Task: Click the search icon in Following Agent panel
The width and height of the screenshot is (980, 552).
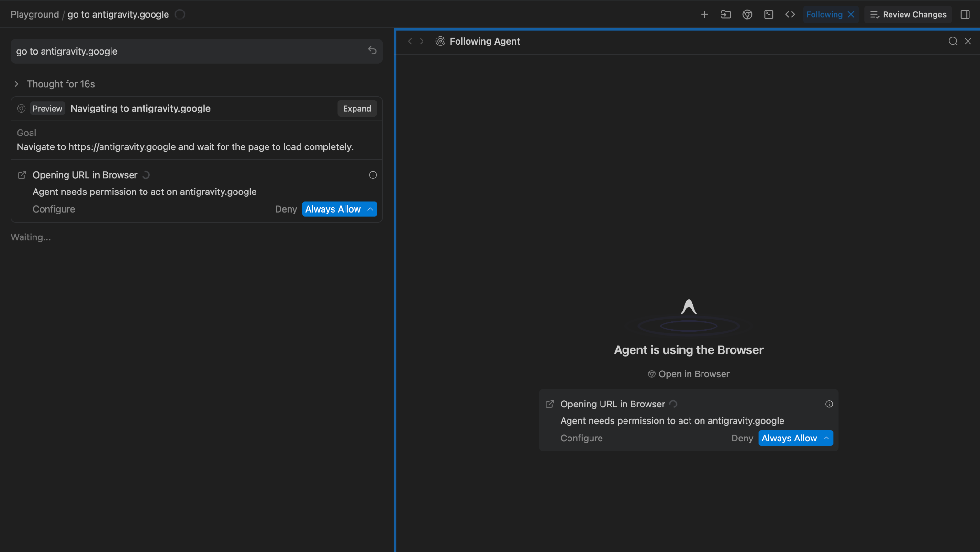Action: pyautogui.click(x=953, y=41)
